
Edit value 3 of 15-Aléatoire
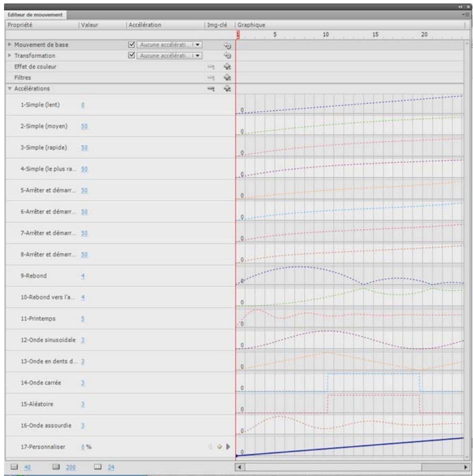83,404
